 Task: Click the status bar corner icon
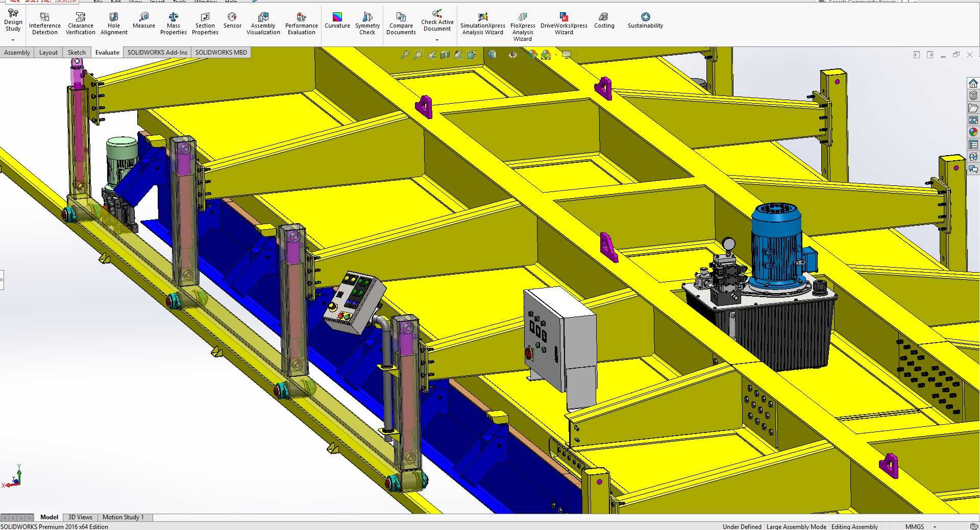pyautogui.click(x=974, y=526)
